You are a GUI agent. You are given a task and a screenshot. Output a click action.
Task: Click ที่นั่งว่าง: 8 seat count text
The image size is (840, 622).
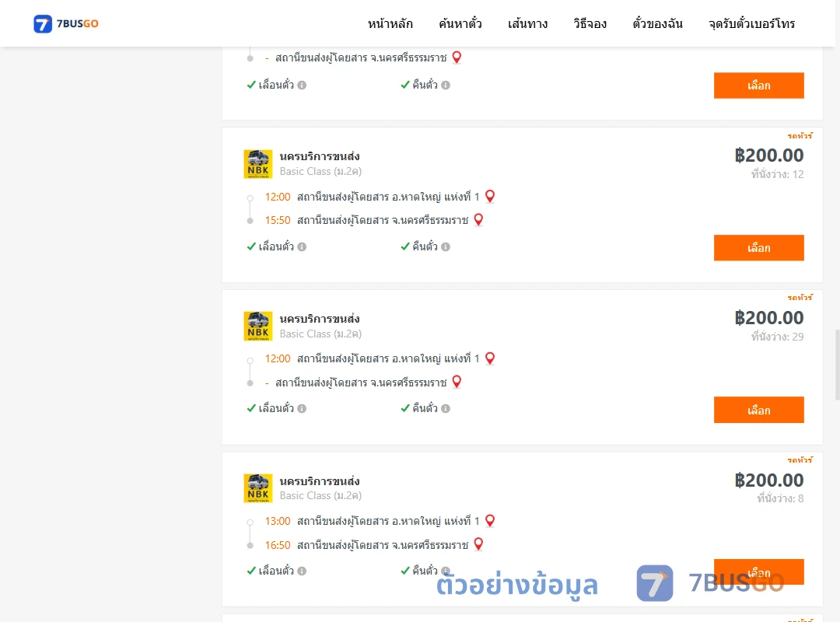coord(780,499)
